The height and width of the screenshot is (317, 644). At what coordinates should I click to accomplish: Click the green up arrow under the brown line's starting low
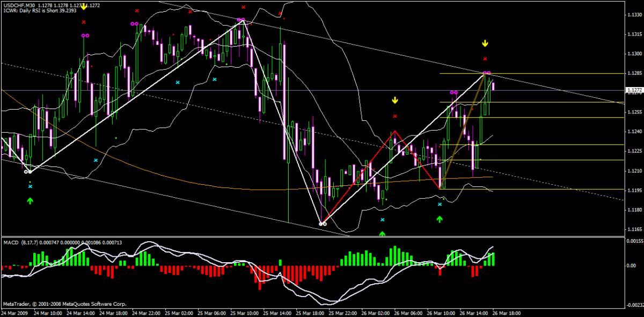(440, 219)
